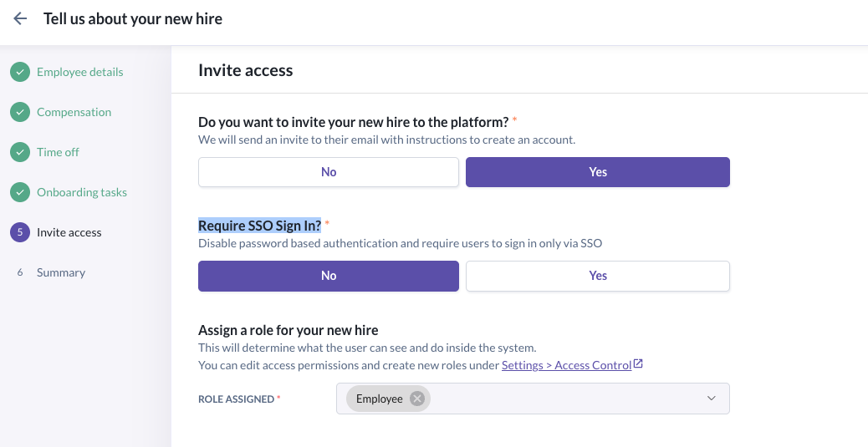Remove the Employee role chip
The image size is (868, 447).
coord(416,399)
